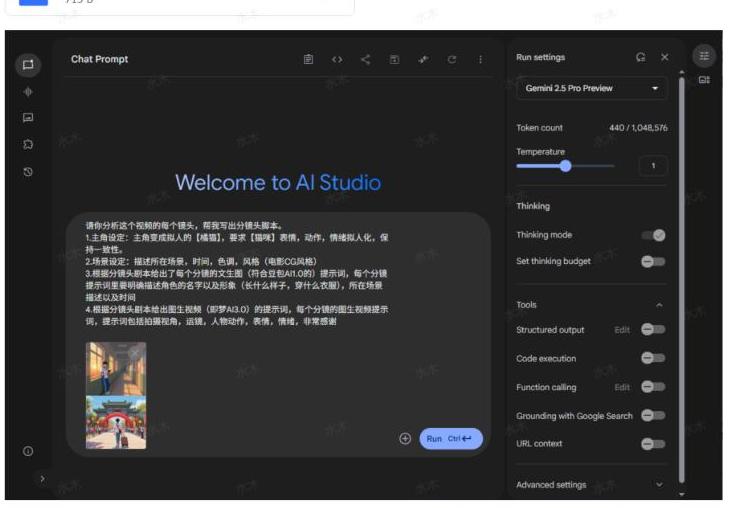
Task: Click the prompt gallery icon below settings icon
Action: tap(704, 80)
